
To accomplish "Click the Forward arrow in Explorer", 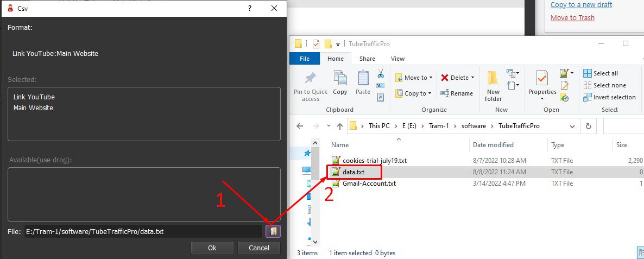I will pyautogui.click(x=315, y=126).
